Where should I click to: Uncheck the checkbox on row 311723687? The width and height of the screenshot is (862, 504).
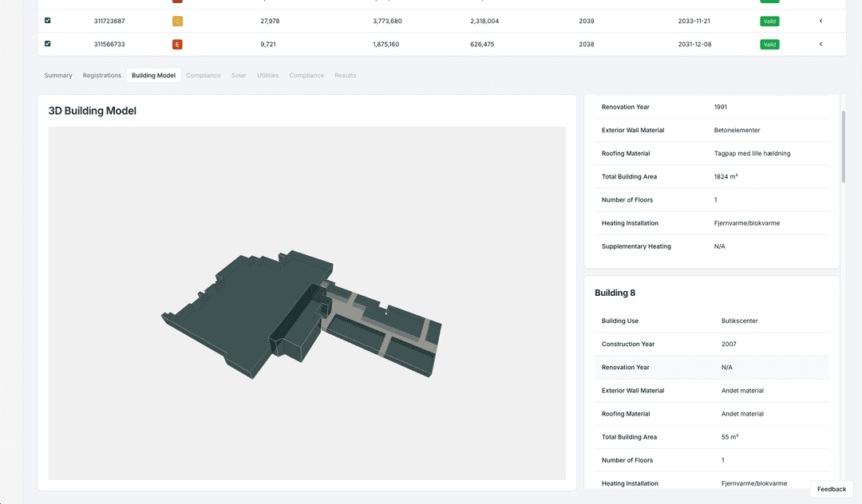tap(47, 21)
